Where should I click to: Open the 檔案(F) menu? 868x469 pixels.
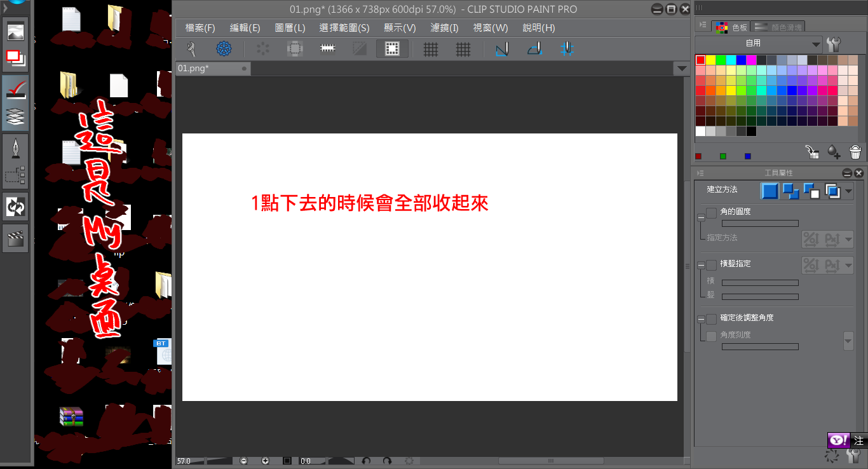coord(200,28)
